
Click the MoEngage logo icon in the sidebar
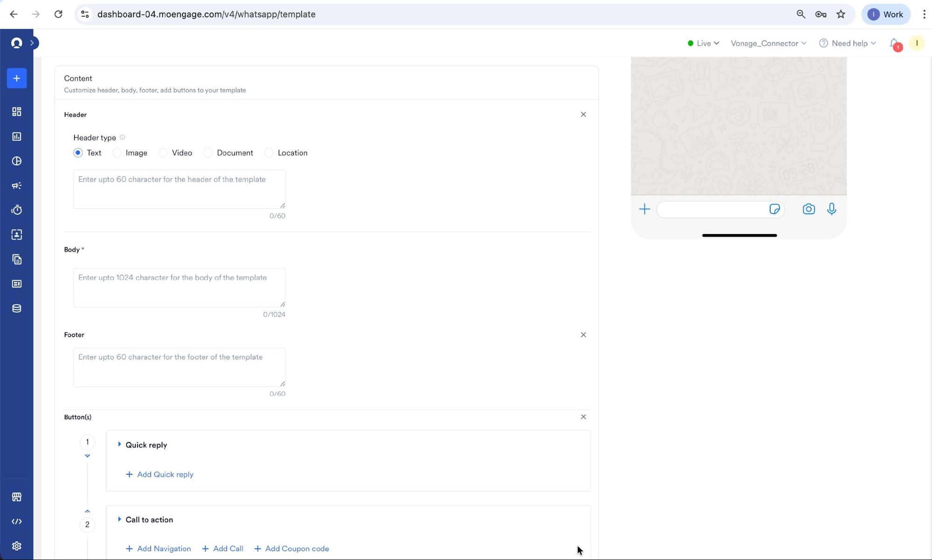(17, 43)
